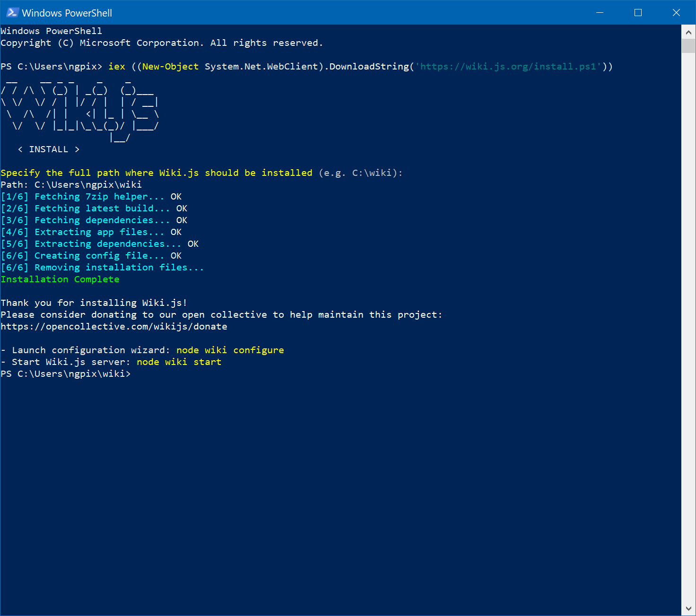Click the '[6/6] Creating config file' line

pyautogui.click(x=91, y=256)
